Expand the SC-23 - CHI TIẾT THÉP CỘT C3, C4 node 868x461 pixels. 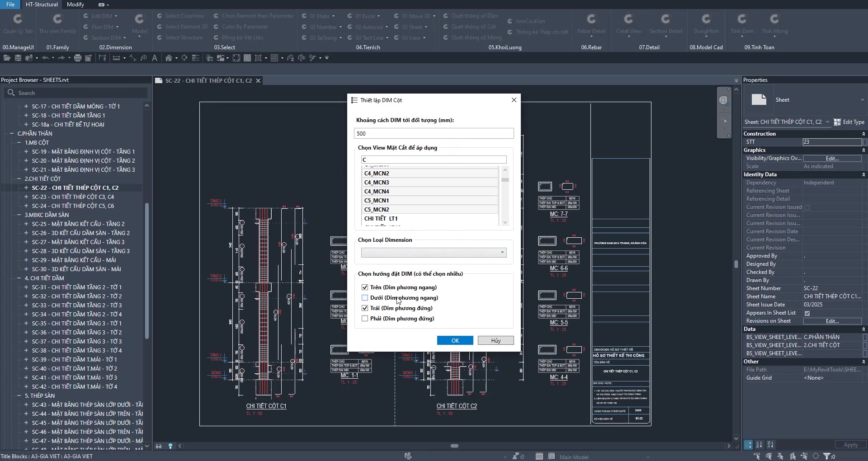pos(26,197)
